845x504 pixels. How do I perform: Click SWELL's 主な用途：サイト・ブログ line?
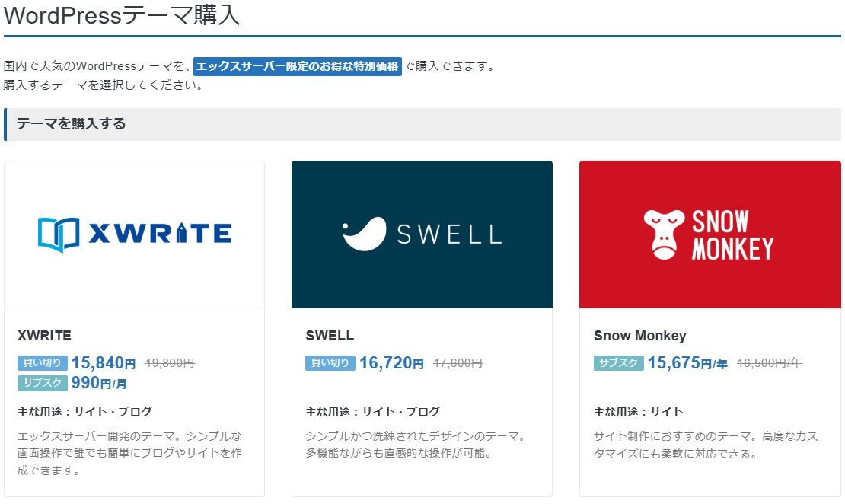[x=373, y=412]
